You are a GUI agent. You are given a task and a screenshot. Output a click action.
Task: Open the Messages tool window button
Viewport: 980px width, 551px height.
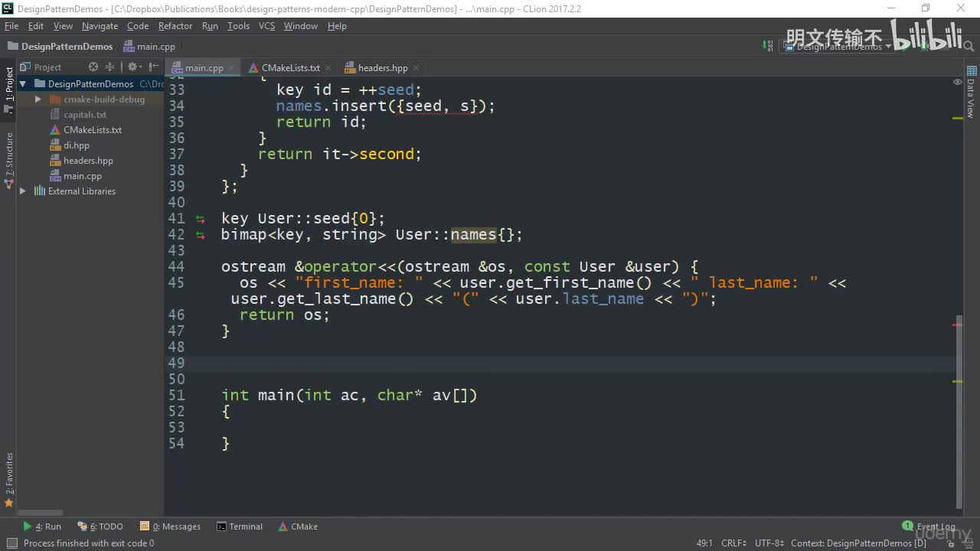[x=170, y=527]
